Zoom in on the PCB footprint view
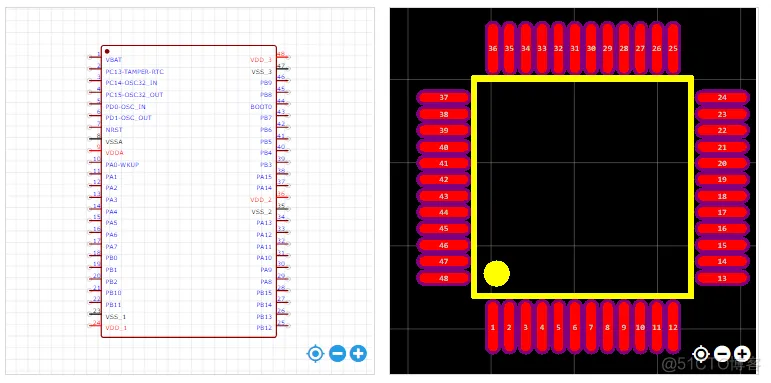 click(x=742, y=354)
